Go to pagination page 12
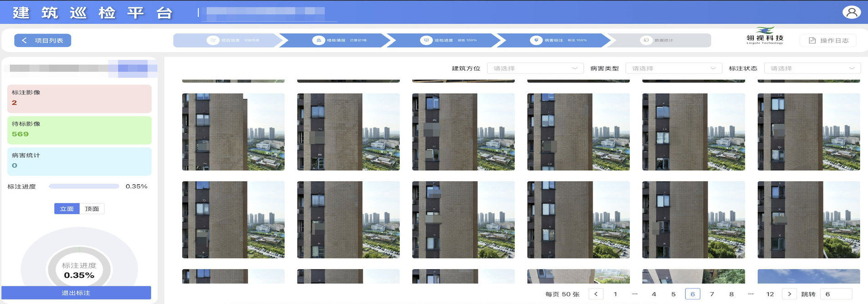Screen dimensions: 868x304 pos(770,294)
